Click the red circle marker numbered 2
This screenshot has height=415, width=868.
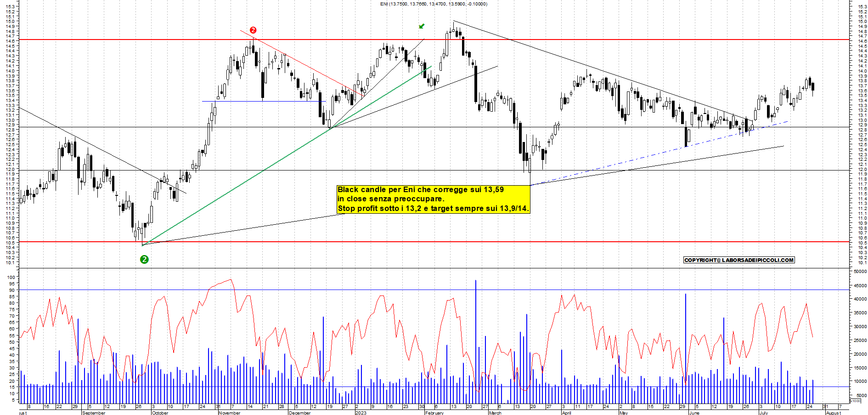coord(253,30)
